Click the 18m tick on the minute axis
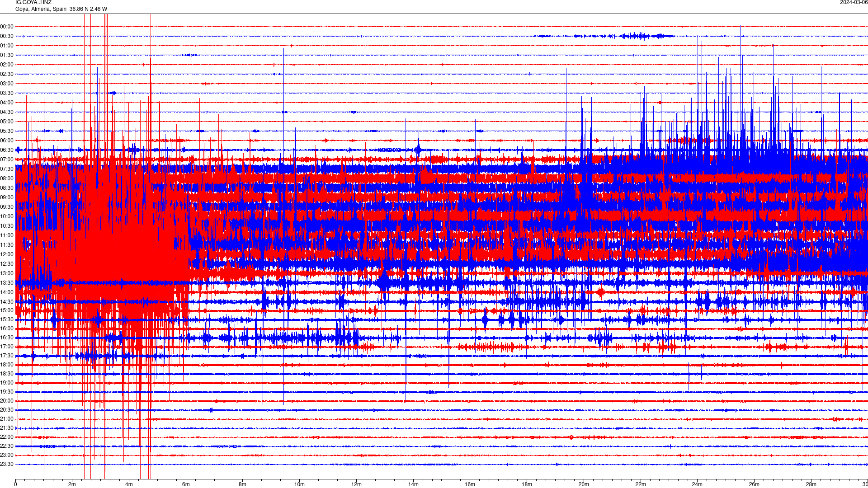Screen dimensions: 868x488 click(x=527, y=484)
